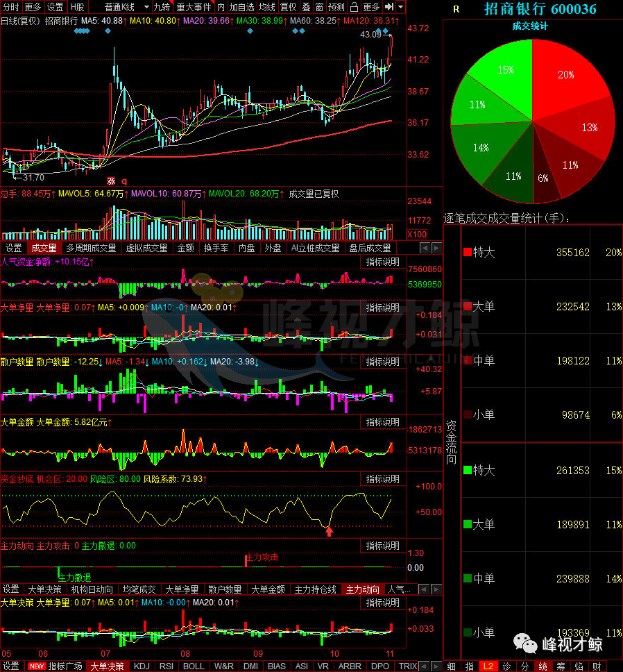
Task: Add stock via 加自选 button
Action: point(241,7)
